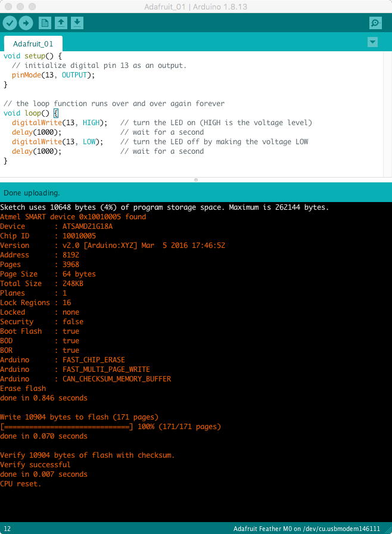This screenshot has width=392, height=534.
Task: Click the line number '12' in status bar
Action: tap(7, 529)
